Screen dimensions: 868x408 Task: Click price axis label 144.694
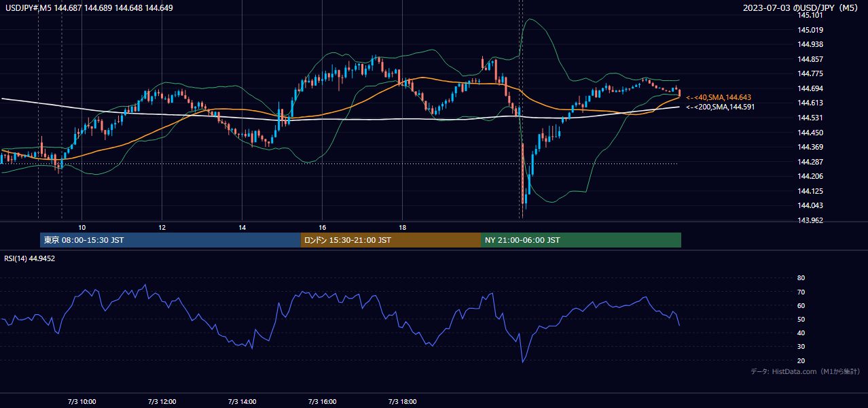pyautogui.click(x=810, y=88)
